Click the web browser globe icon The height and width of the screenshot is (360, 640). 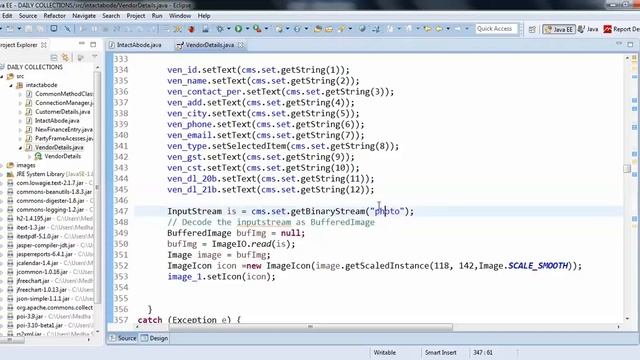(362, 29)
